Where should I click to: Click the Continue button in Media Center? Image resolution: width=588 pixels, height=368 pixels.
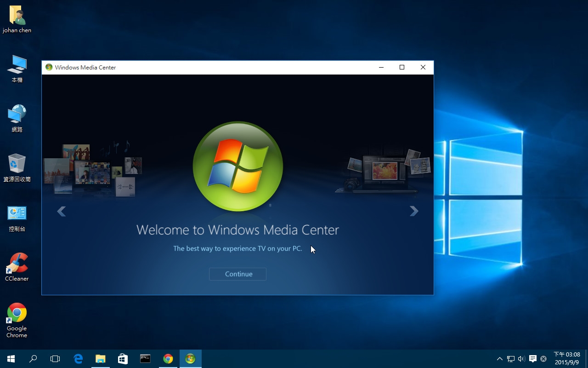point(237,274)
